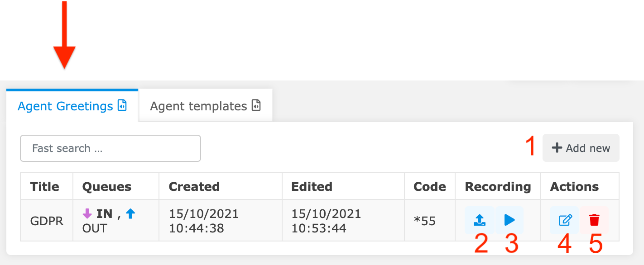Image resolution: width=644 pixels, height=265 pixels.
Task: Select the GDPR title cell
Action: pos(47,221)
